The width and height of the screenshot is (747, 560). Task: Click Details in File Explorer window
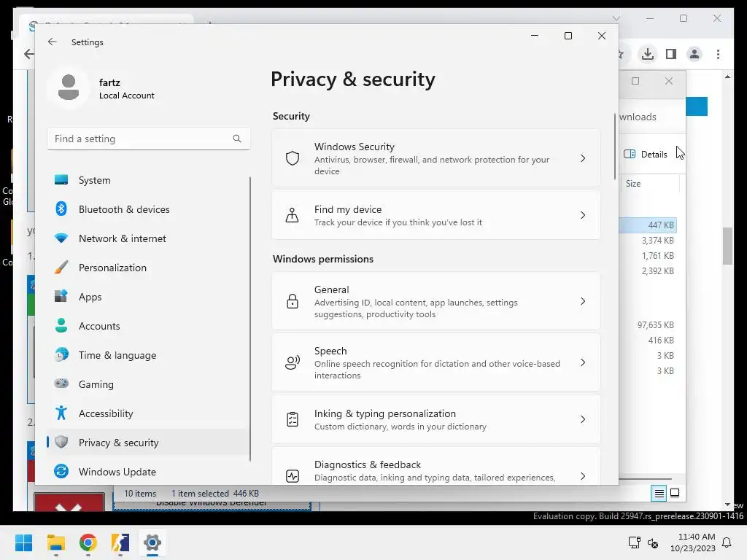[x=646, y=154]
